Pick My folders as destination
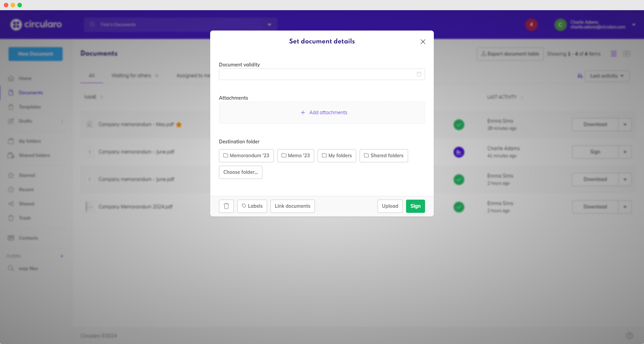644x344 pixels. [x=337, y=156]
